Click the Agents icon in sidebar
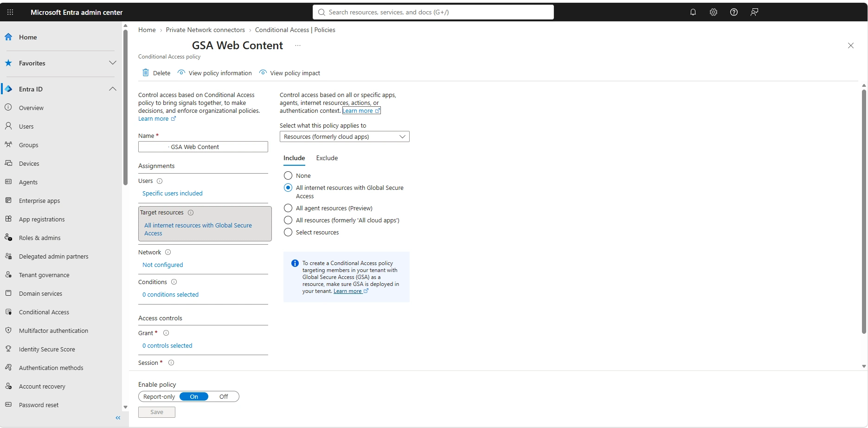The image size is (868, 428). pos(8,182)
